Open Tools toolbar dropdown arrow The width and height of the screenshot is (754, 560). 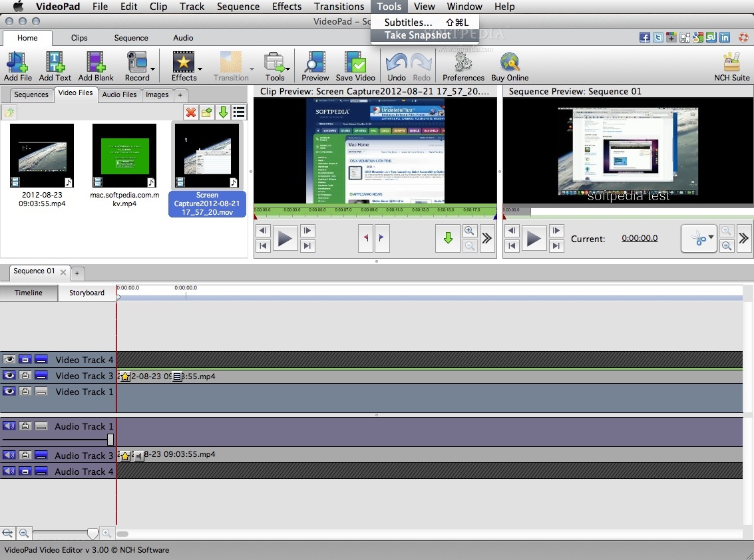(x=288, y=69)
